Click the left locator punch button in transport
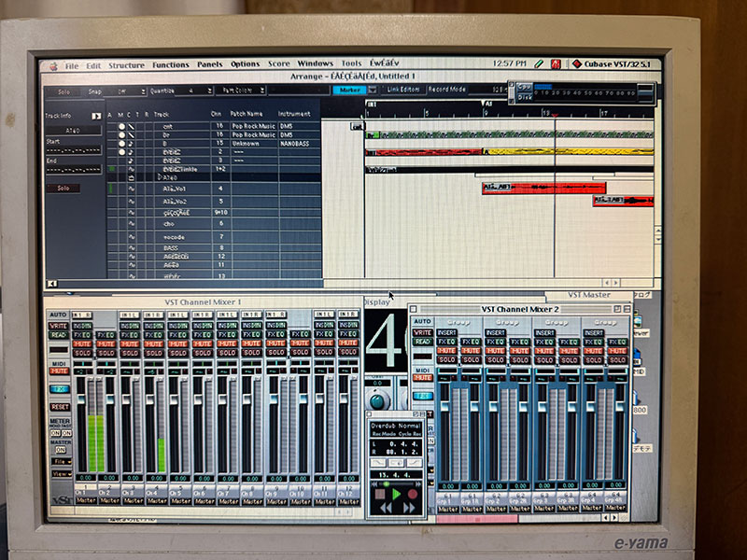 pos(378,462)
